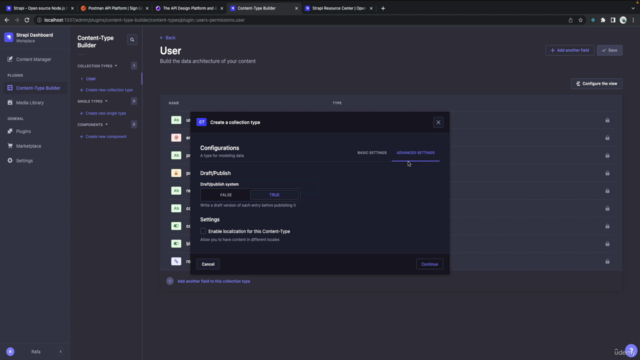
Task: Reload the browser page
Action: coord(27,20)
